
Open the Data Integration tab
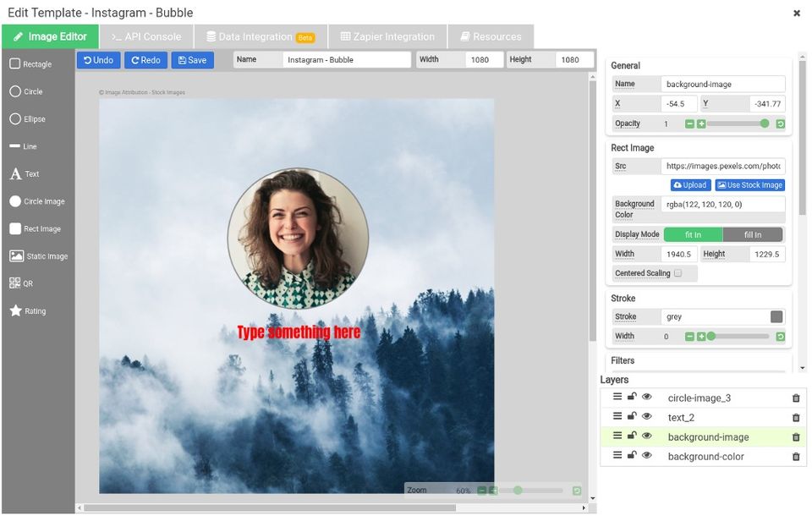[x=261, y=36]
